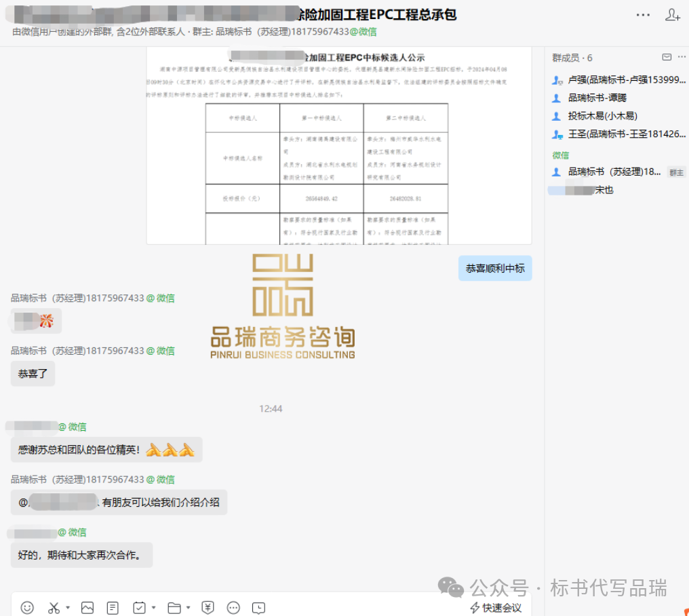
Task: Start a 快速会议 quick meeting
Action: [496, 608]
